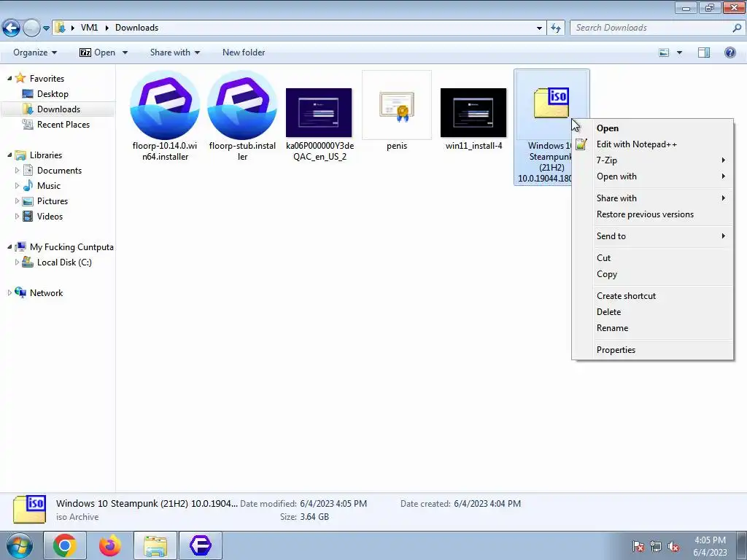This screenshot has width=747, height=560.
Task: Open the Action Center flag icon
Action: pos(638,546)
